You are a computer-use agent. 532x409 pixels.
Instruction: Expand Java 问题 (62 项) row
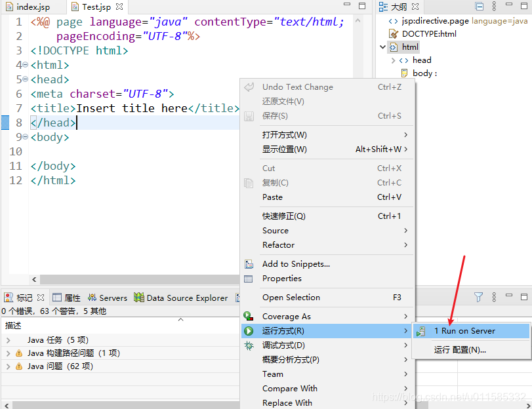pos(9,366)
